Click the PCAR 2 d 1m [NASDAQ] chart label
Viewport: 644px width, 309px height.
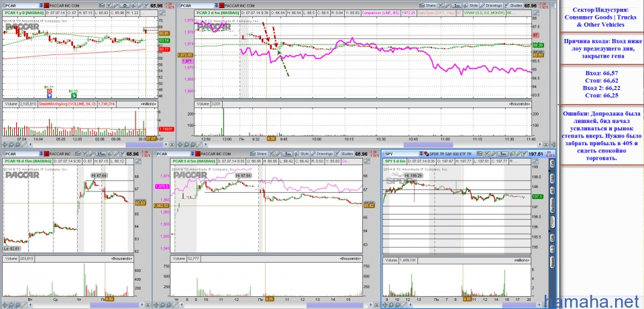[217, 13]
